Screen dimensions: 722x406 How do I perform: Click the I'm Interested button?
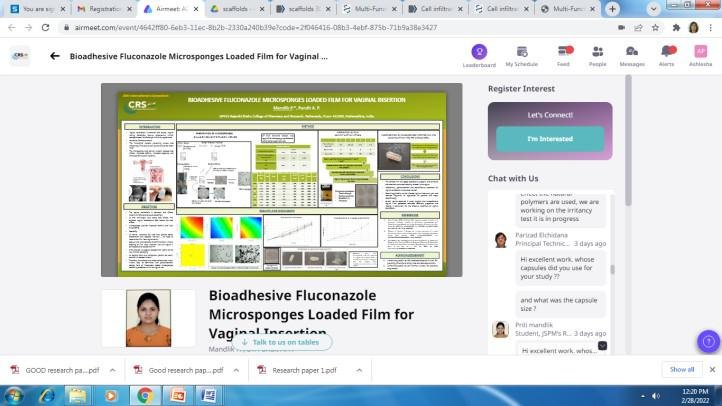point(550,139)
